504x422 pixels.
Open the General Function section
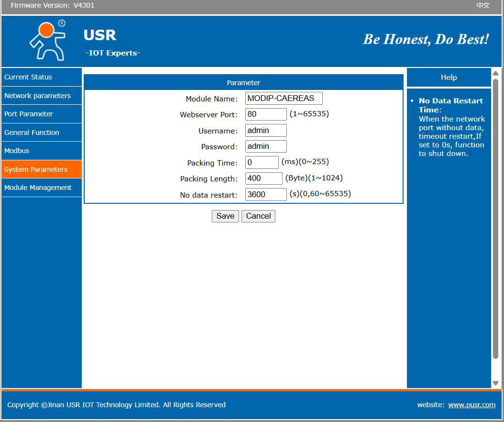tap(31, 132)
